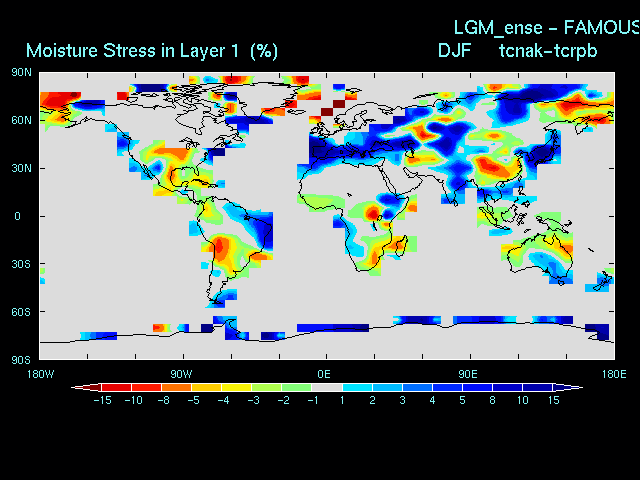Select the gray swatch between -1 and 1
The width and height of the screenshot is (640, 480).
327,386
